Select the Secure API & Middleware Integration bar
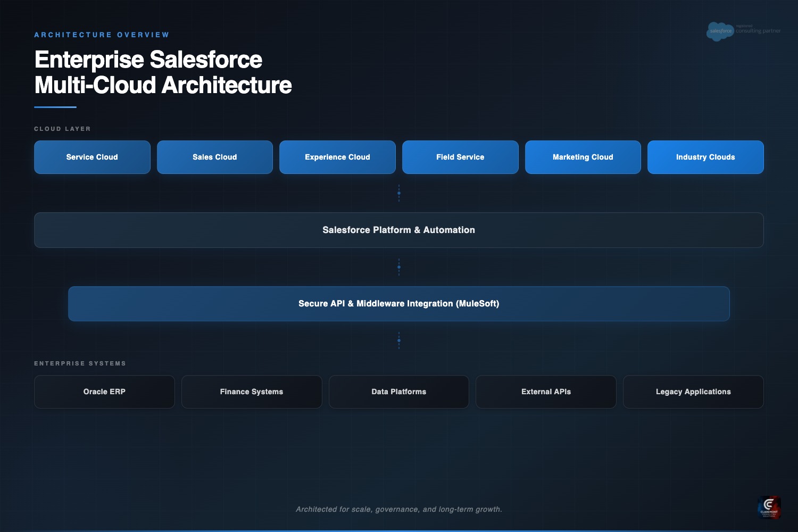Image resolution: width=798 pixels, height=532 pixels. point(399,304)
